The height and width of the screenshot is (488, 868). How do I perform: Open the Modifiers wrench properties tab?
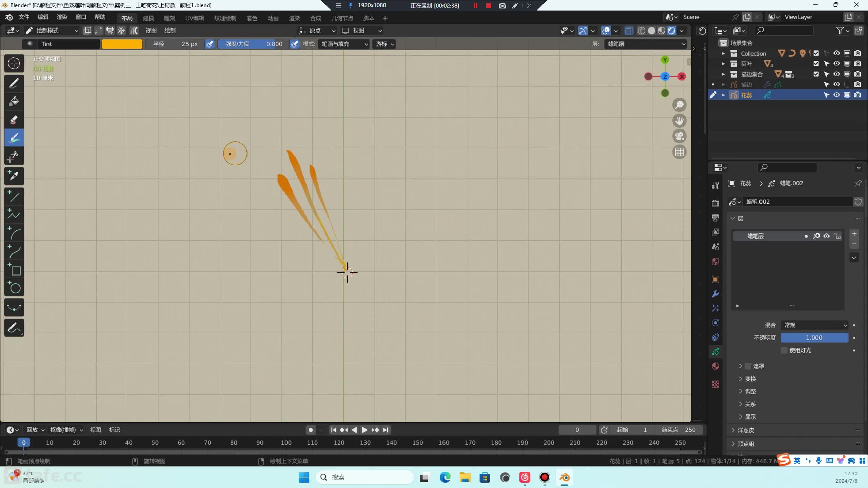point(715,294)
